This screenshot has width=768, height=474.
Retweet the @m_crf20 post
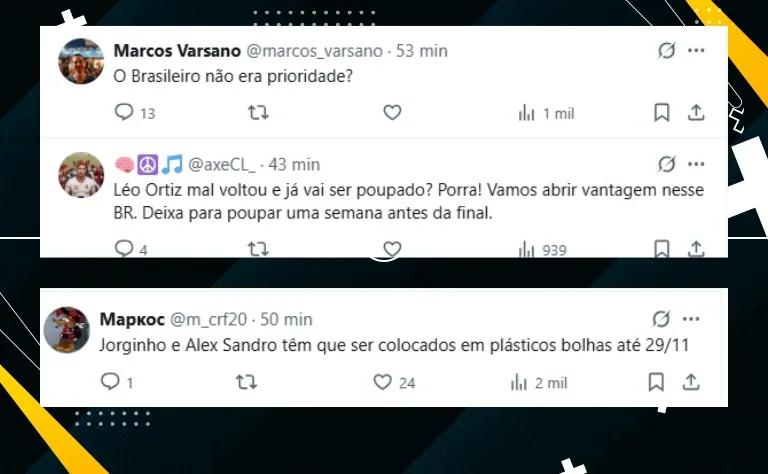246,381
